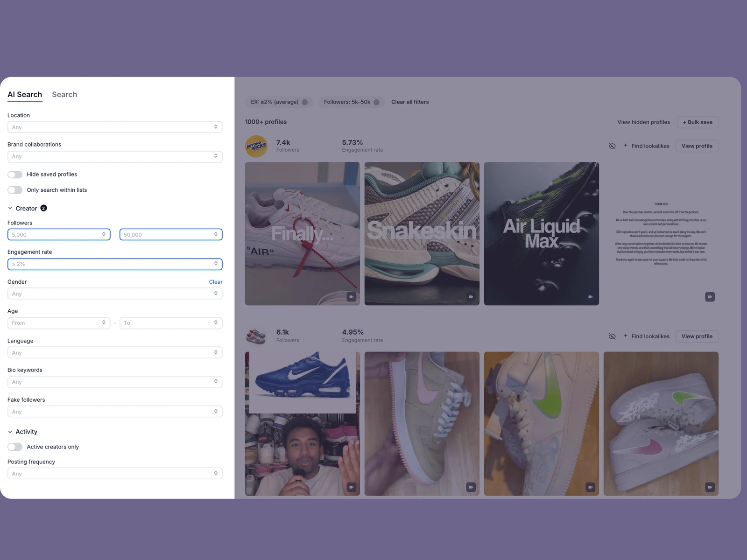
Task: Find lookalikes for the 7.4k followers profile
Action: pos(646,146)
